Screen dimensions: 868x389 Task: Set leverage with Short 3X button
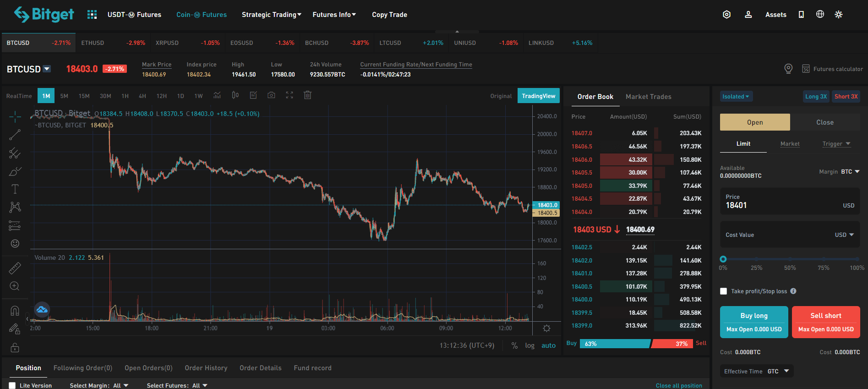[x=846, y=96]
